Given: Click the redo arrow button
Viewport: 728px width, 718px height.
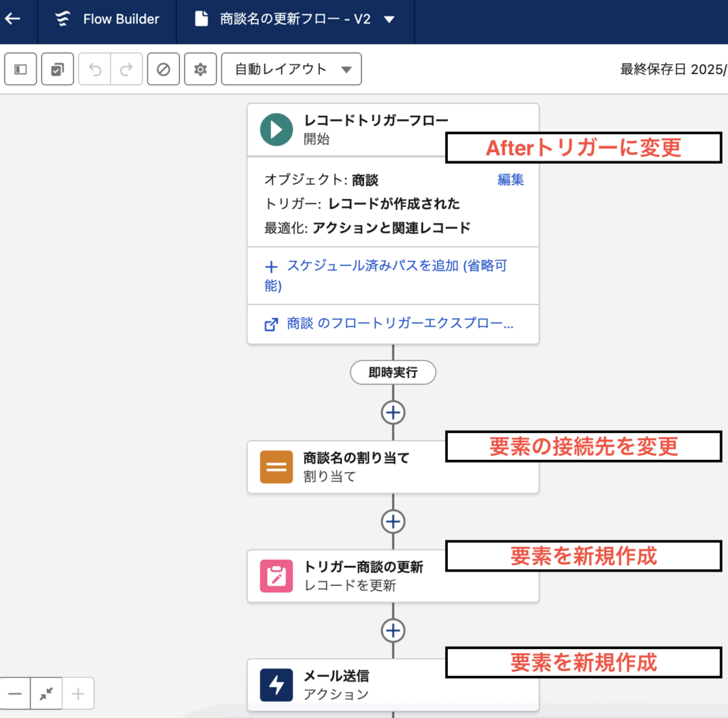Looking at the screenshot, I should 127,70.
